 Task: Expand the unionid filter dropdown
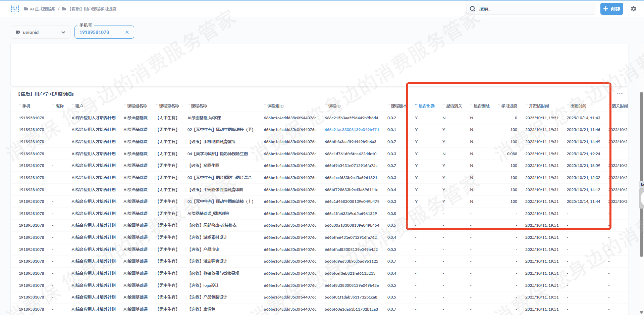click(63, 32)
